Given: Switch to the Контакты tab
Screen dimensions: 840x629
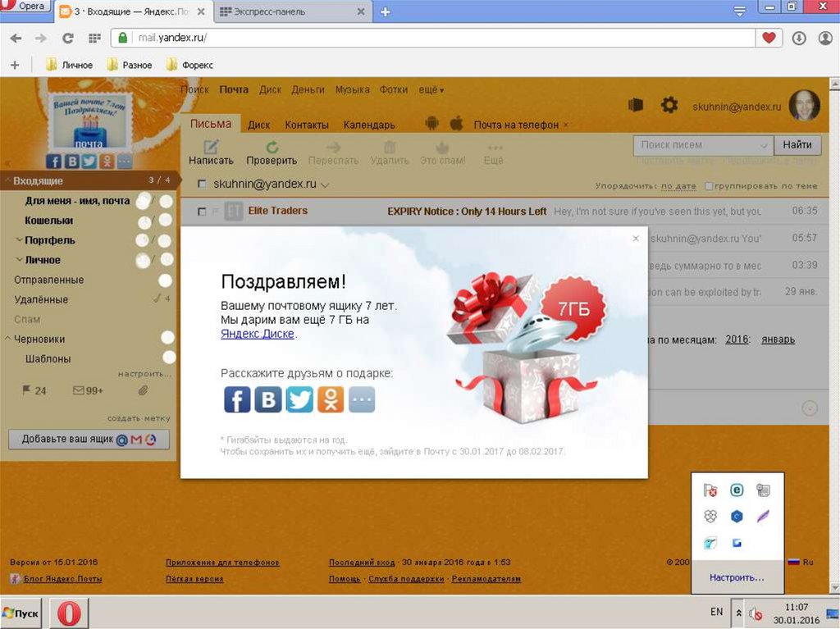Looking at the screenshot, I should pyautogui.click(x=307, y=125).
